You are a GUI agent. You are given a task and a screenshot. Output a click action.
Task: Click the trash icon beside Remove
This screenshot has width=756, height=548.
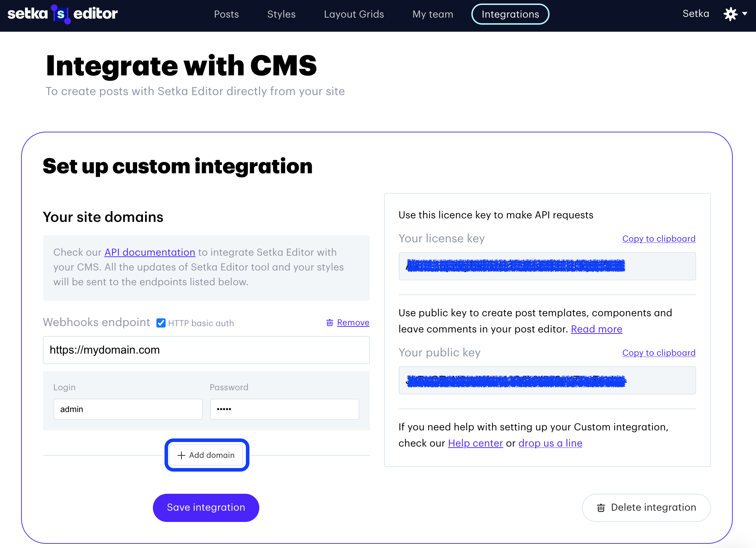[329, 323]
